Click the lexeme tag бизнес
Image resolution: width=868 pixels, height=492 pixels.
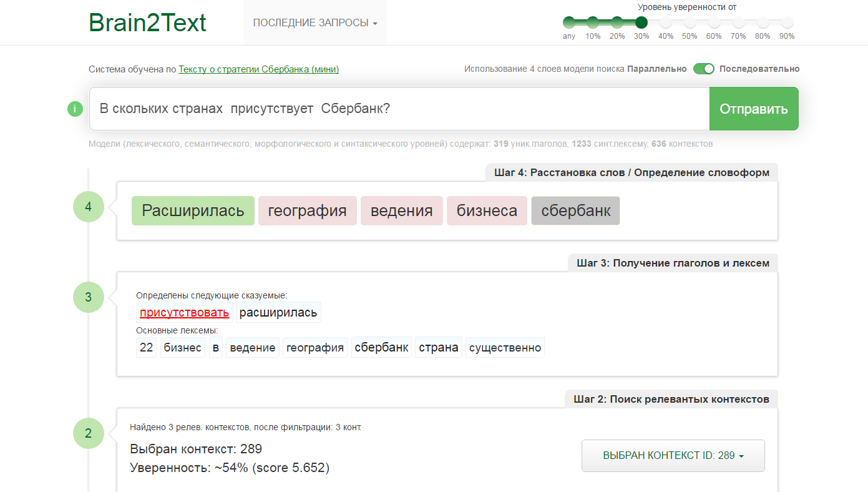pyautogui.click(x=183, y=348)
